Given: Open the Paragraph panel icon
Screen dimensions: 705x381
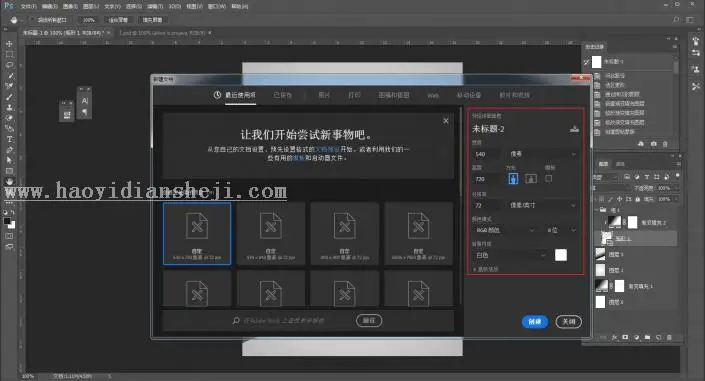Looking at the screenshot, I should click(x=85, y=112).
